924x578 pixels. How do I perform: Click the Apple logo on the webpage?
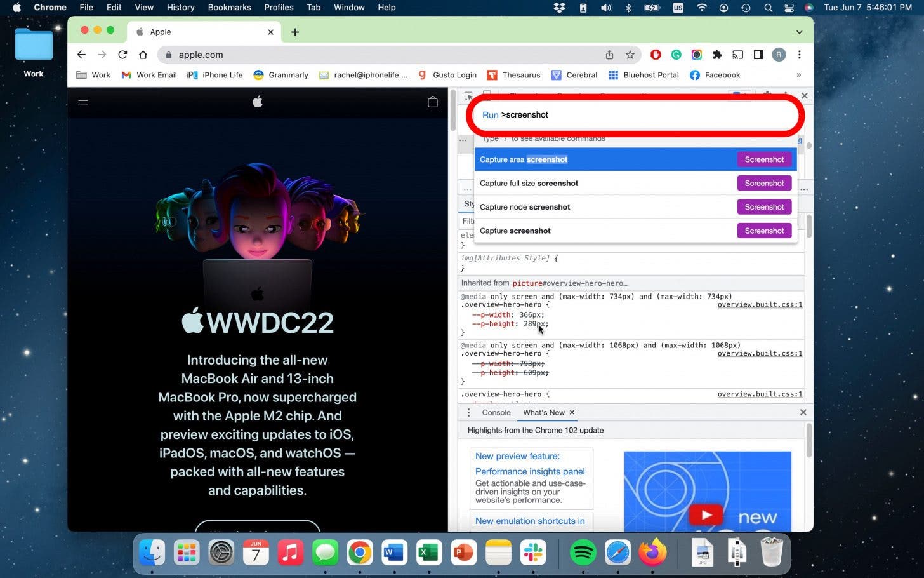click(257, 102)
